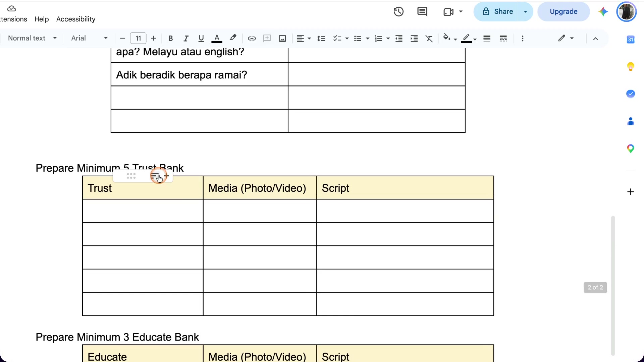Open version history clock icon

(398, 12)
